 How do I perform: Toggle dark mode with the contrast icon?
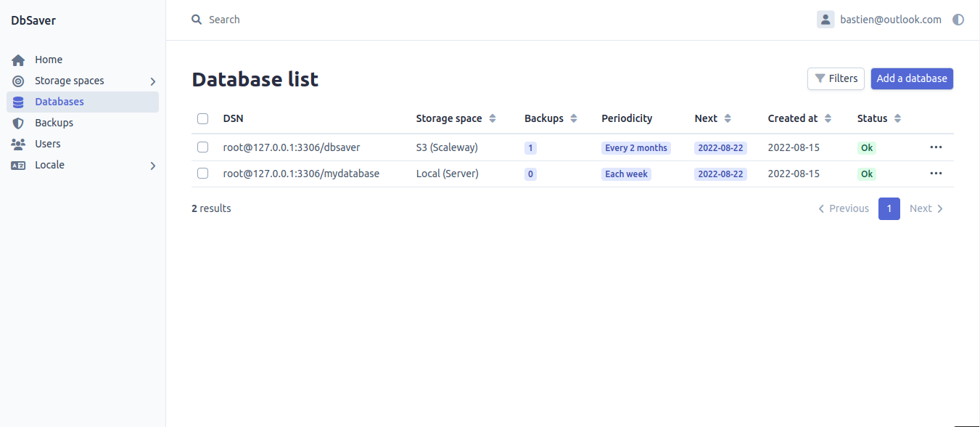958,20
